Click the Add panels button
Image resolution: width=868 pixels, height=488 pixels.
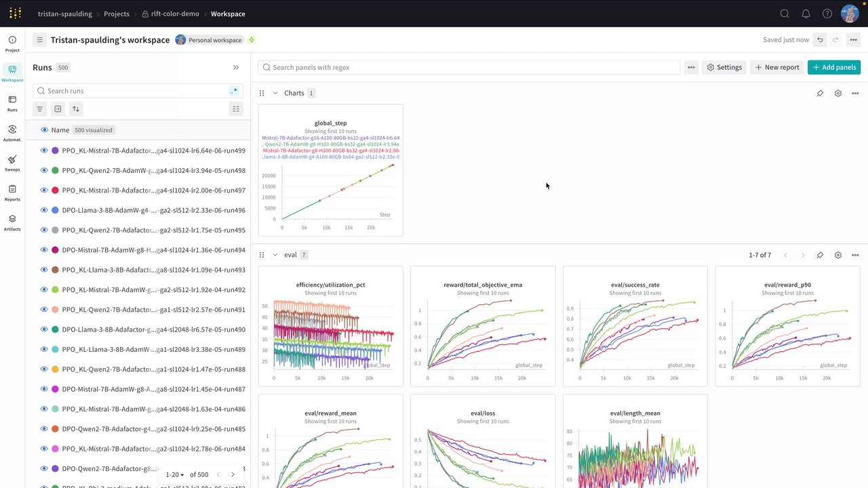[x=834, y=67]
